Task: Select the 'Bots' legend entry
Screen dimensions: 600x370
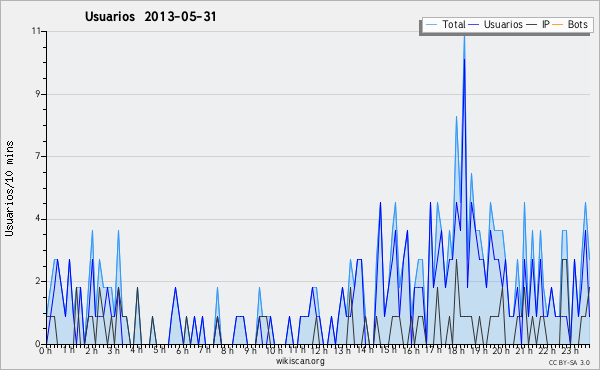Action: click(x=570, y=24)
